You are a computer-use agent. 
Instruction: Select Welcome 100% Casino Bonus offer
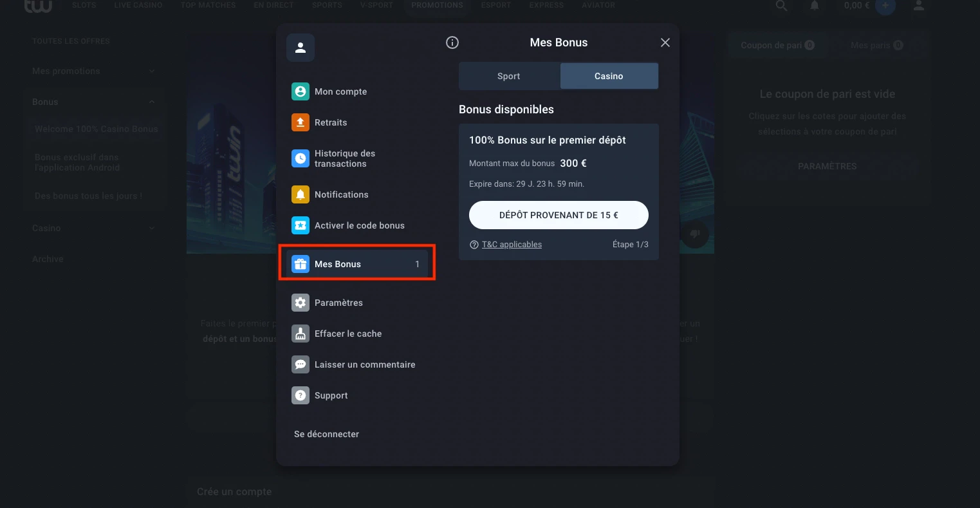coord(97,129)
